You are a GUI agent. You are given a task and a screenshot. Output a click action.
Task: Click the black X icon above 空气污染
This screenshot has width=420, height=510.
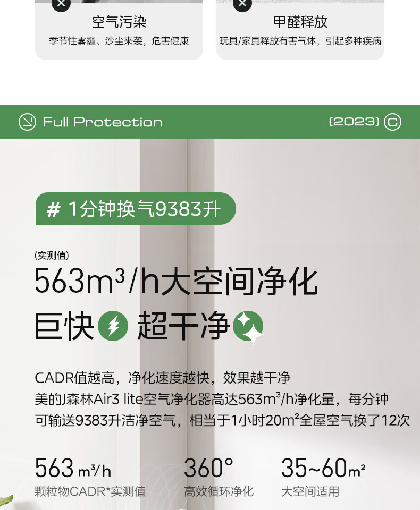(61, 3)
